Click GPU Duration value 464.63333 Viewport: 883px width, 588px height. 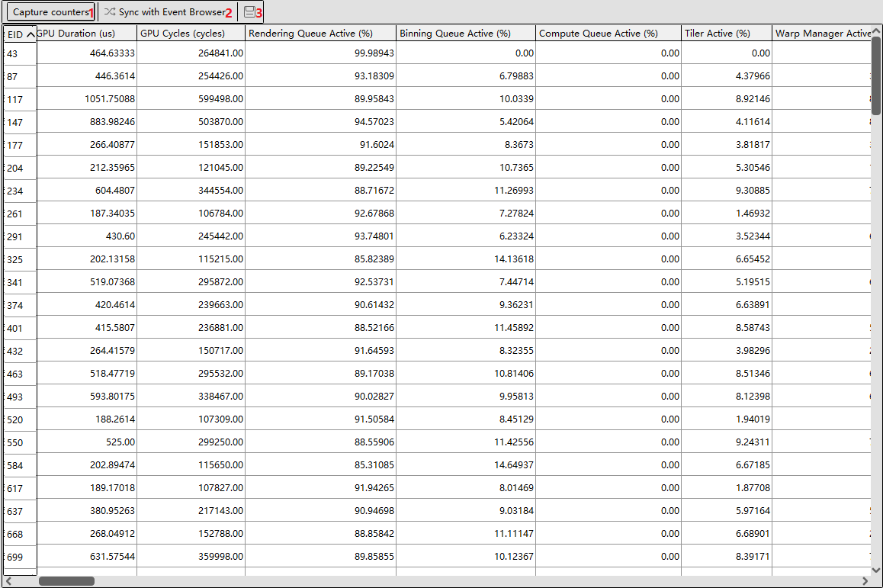click(x=112, y=53)
